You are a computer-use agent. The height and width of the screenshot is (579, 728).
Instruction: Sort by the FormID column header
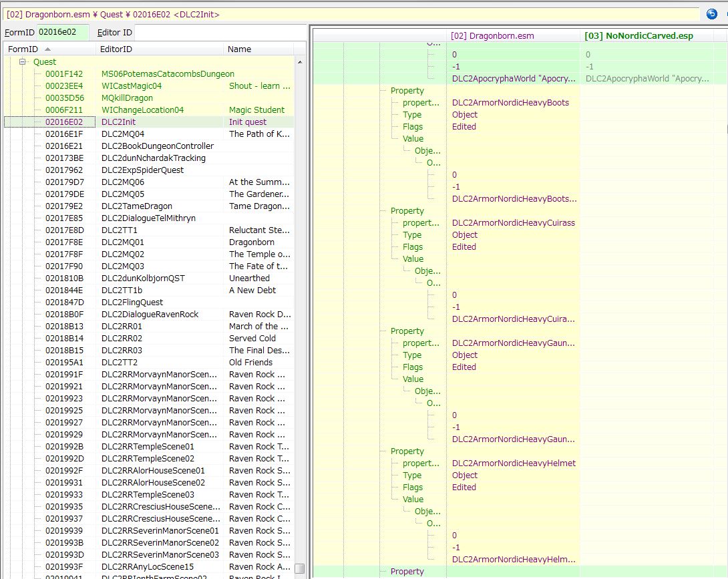49,49
